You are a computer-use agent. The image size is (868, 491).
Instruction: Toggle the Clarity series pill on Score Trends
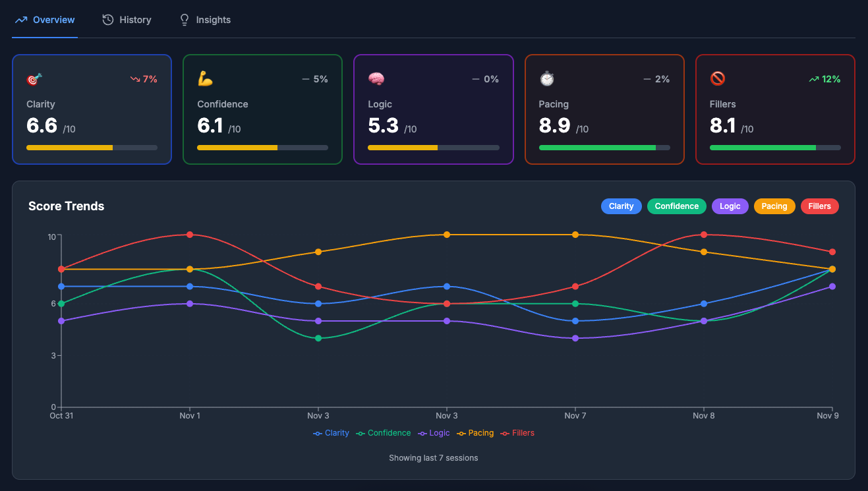[621, 206]
